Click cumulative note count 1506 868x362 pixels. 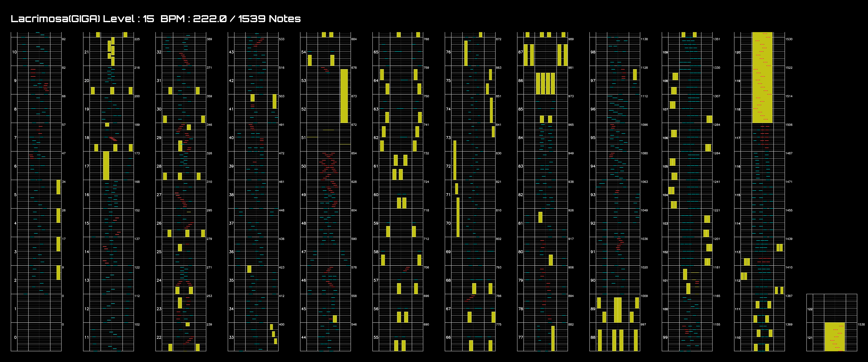(x=789, y=125)
